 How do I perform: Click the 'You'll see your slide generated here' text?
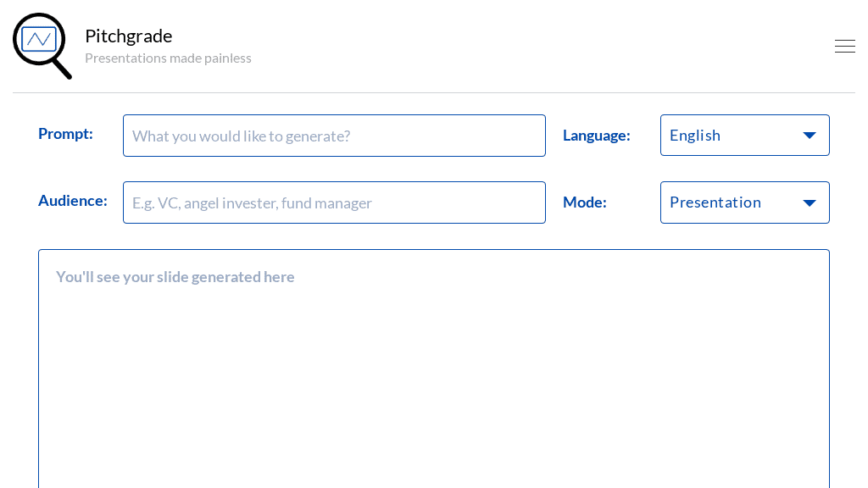pyautogui.click(x=175, y=277)
